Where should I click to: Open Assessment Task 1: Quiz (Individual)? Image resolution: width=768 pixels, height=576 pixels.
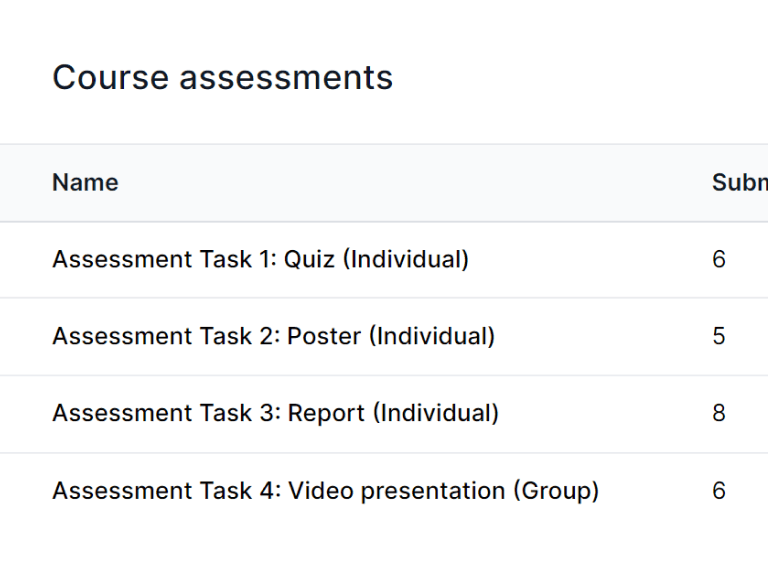coord(260,260)
